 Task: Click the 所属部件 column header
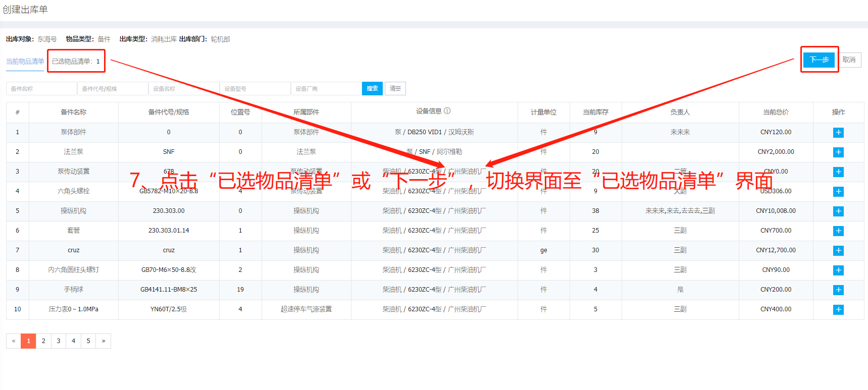pyautogui.click(x=306, y=112)
